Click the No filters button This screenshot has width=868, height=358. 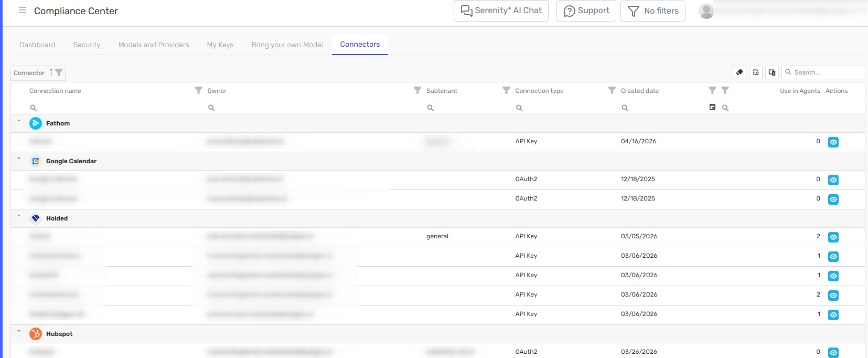coord(653,10)
